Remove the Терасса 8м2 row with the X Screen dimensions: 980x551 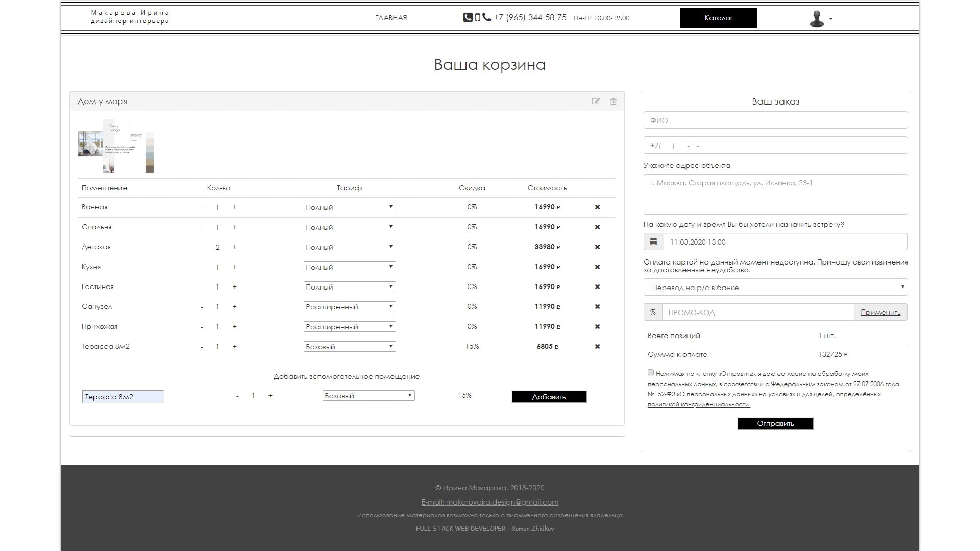597,347
